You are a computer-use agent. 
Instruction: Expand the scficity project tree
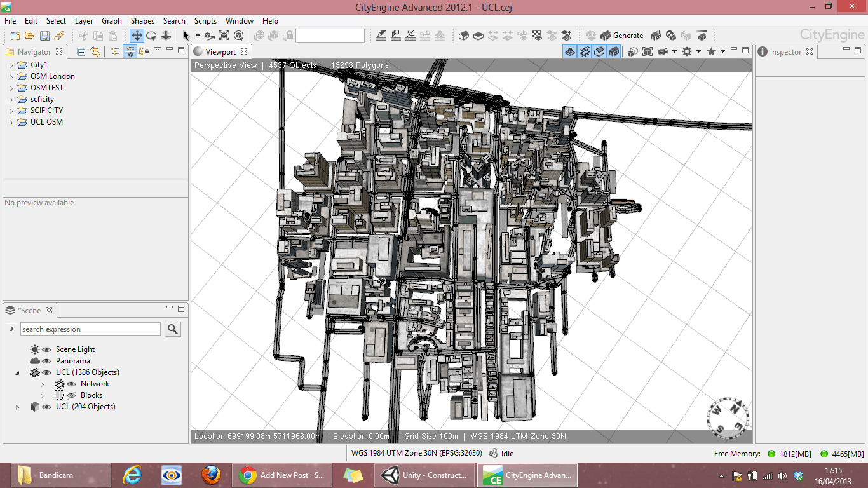tap(11, 99)
